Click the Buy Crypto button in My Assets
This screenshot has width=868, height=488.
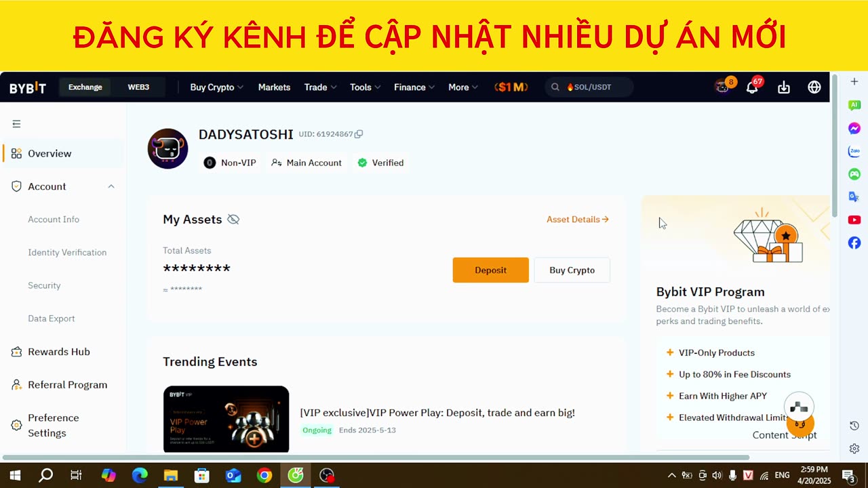click(572, 270)
